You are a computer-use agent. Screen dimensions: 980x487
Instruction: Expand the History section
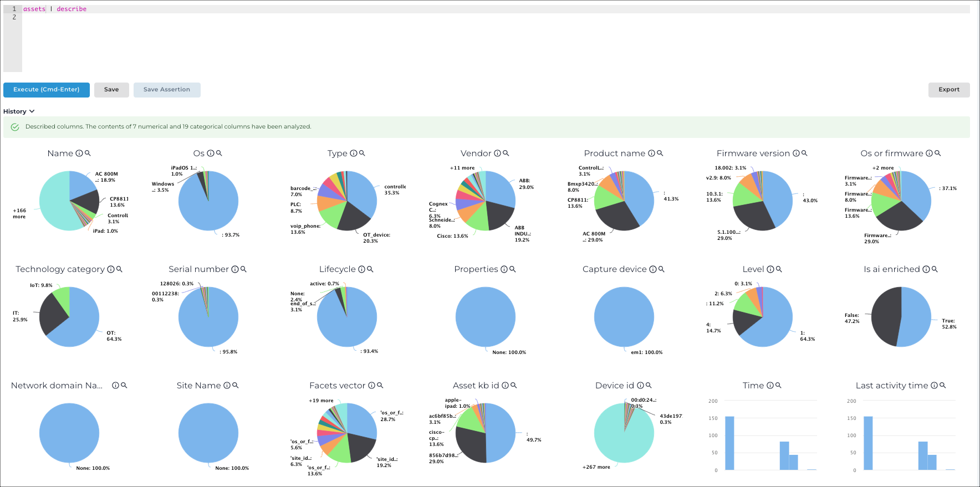click(x=19, y=111)
